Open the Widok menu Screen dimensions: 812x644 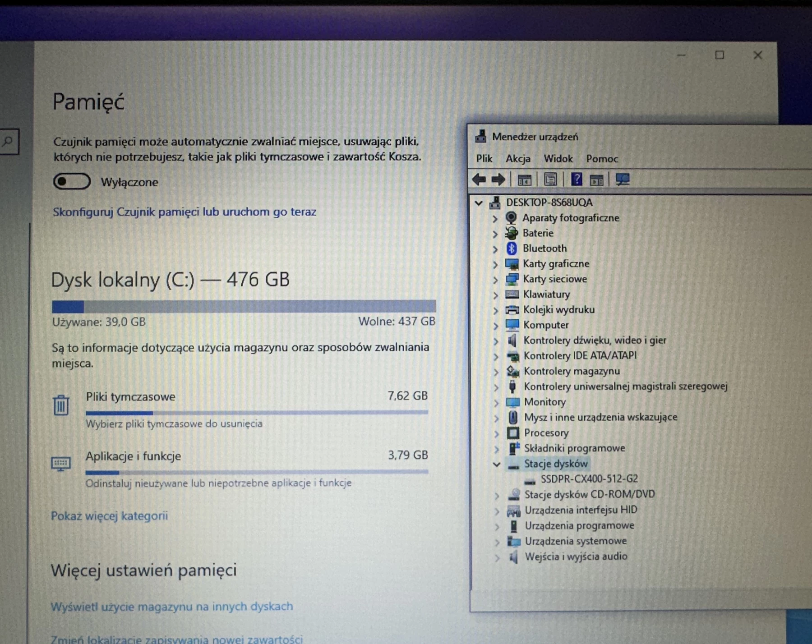coord(558,159)
